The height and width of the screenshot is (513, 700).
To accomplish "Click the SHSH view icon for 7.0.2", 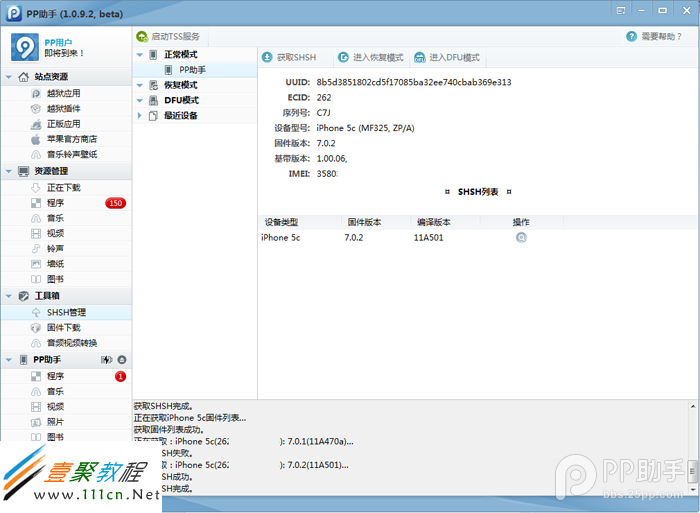I will click(521, 238).
